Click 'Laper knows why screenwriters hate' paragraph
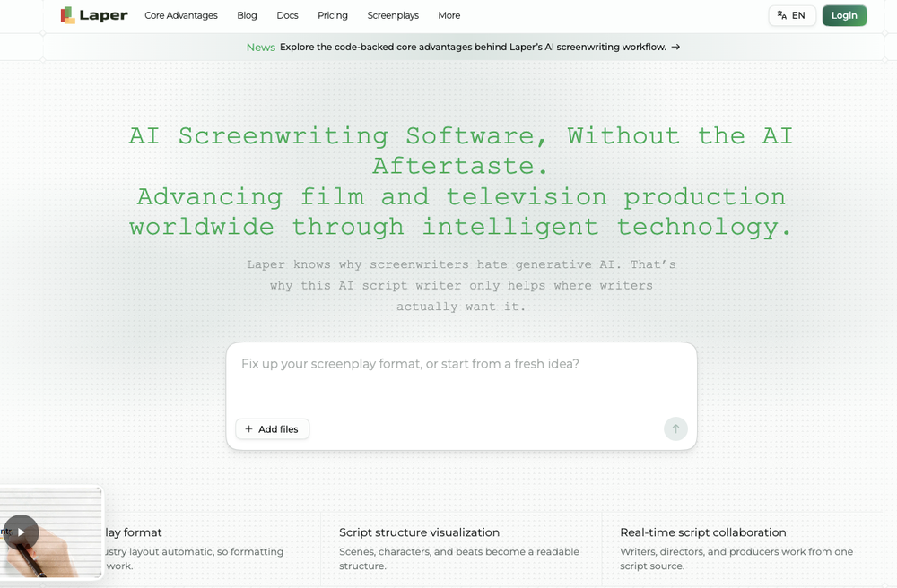Image resolution: width=897 pixels, height=588 pixels. pos(461,285)
